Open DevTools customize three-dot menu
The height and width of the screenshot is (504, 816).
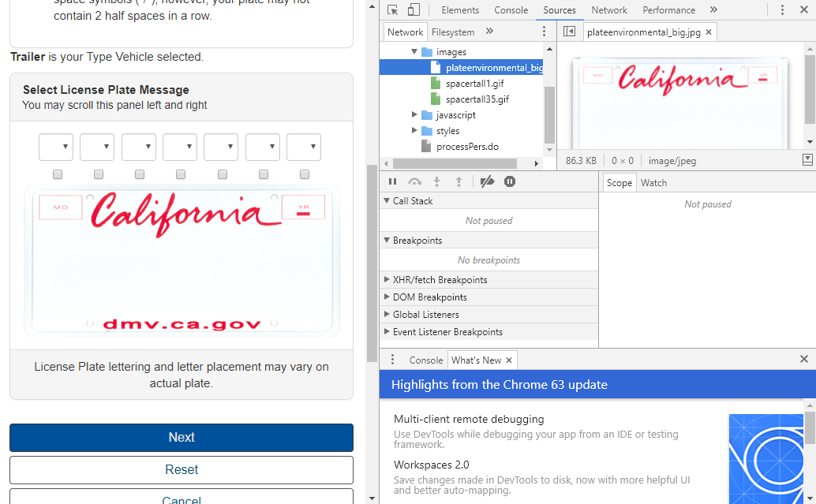[781, 10]
